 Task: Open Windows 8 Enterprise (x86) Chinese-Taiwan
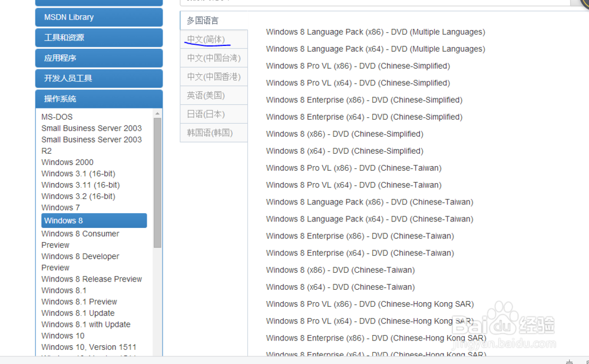tap(360, 236)
